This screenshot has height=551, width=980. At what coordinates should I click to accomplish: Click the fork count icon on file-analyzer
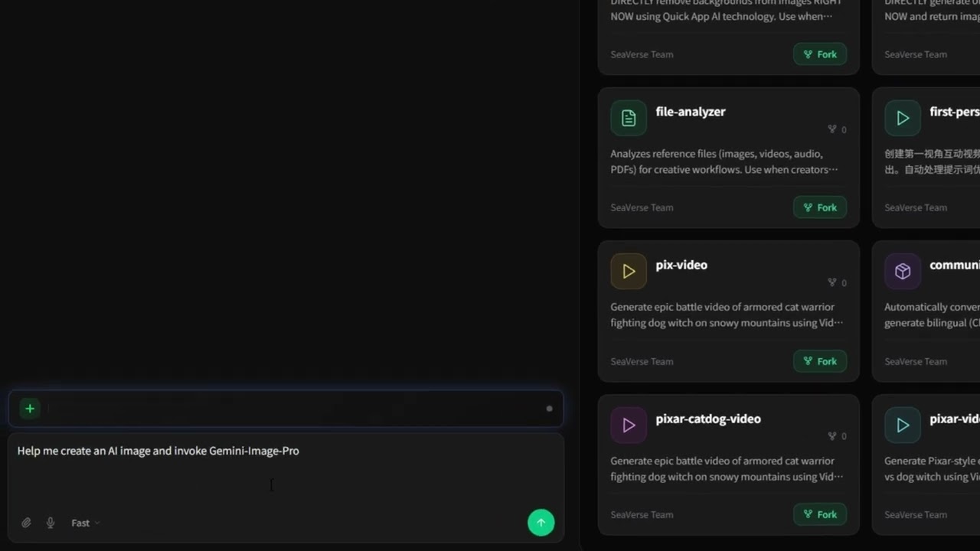(x=832, y=129)
